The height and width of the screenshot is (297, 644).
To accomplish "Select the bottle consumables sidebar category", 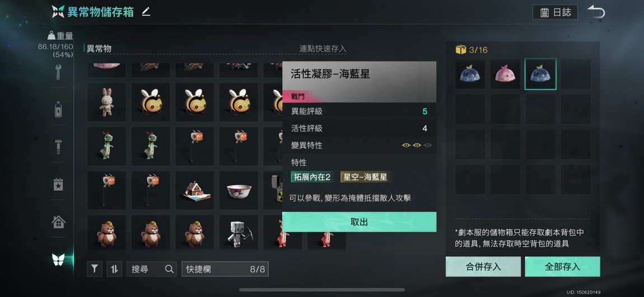I will tap(58, 110).
